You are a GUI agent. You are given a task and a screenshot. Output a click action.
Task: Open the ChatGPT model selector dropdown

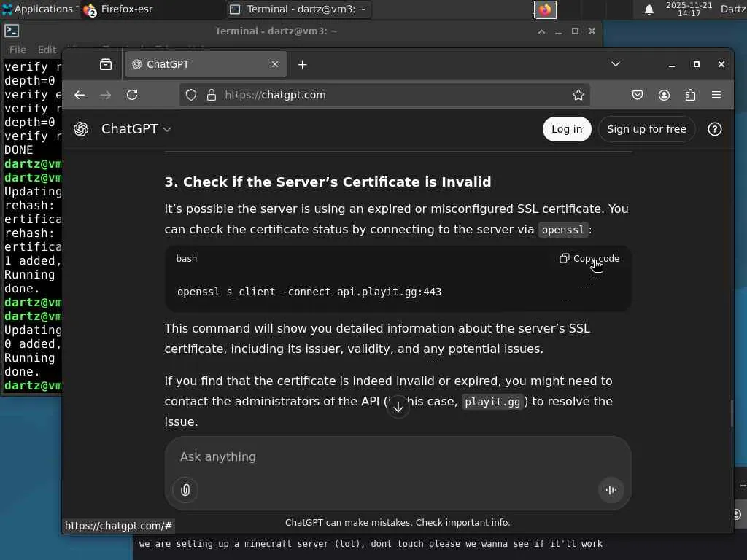136,129
